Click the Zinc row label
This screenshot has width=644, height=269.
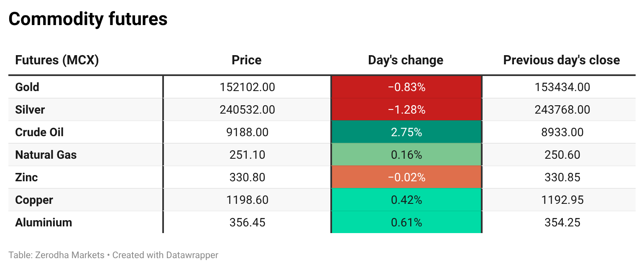click(26, 178)
